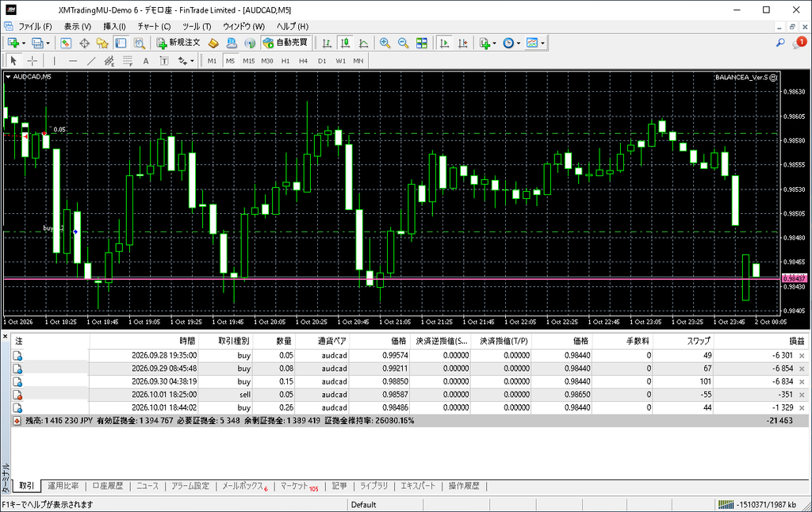Select the horizontal line tool
The height and width of the screenshot is (512, 812).
click(x=73, y=60)
